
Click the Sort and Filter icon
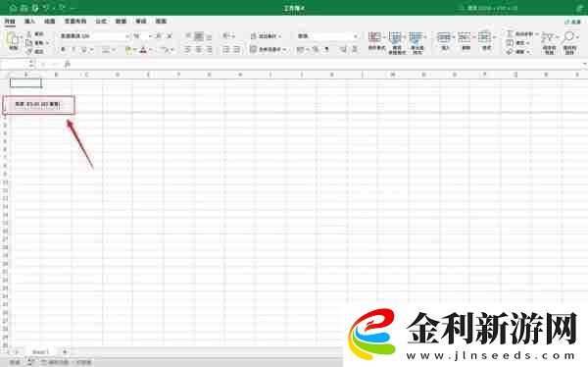tap(548, 37)
